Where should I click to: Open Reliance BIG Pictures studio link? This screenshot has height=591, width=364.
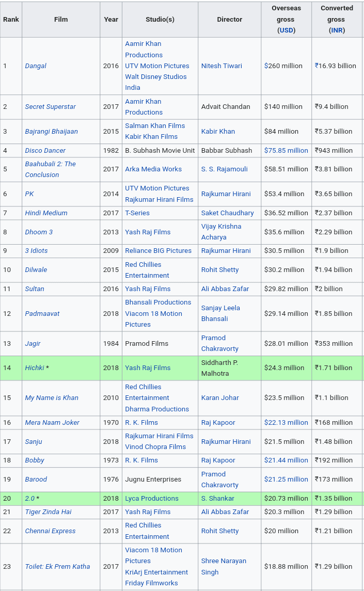pos(158,251)
